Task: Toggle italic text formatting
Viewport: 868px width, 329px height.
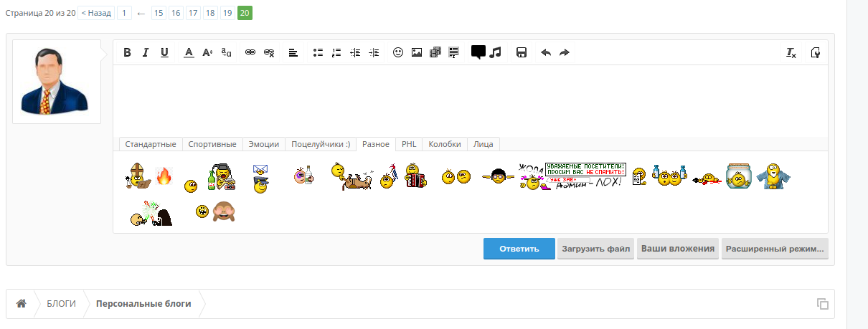Action: pyautogui.click(x=146, y=52)
